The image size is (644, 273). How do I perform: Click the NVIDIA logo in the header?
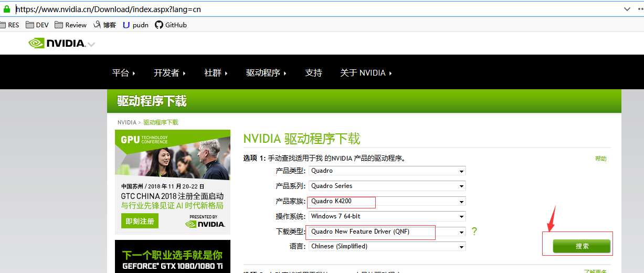pyautogui.click(x=57, y=44)
